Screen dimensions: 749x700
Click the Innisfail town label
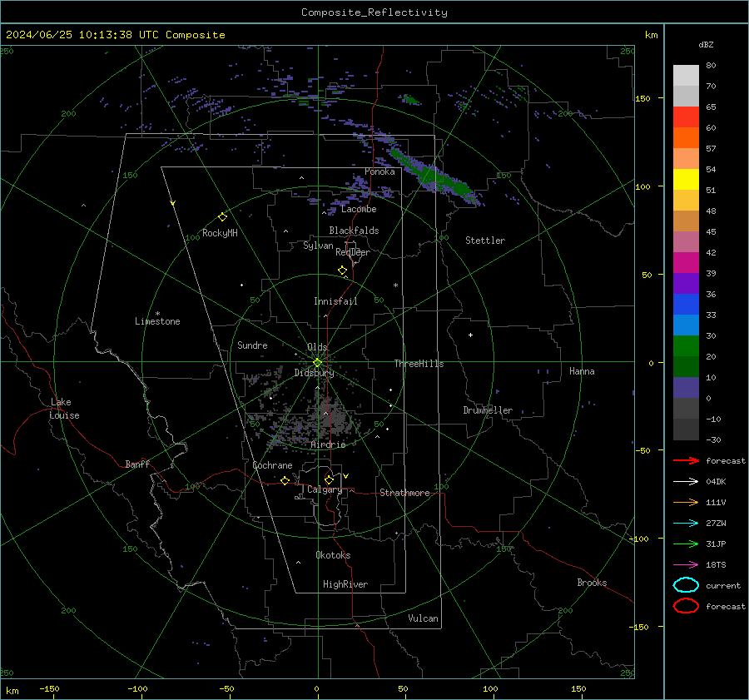pos(335,301)
